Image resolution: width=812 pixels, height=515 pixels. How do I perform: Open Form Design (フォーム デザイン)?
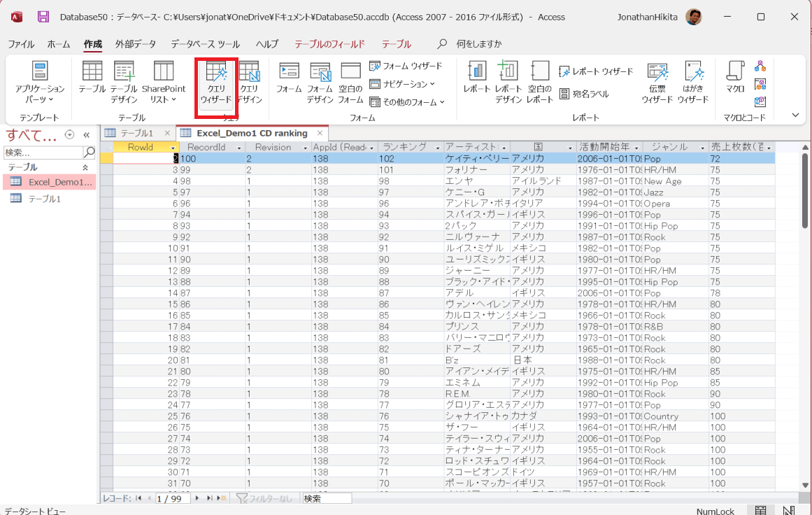point(320,83)
